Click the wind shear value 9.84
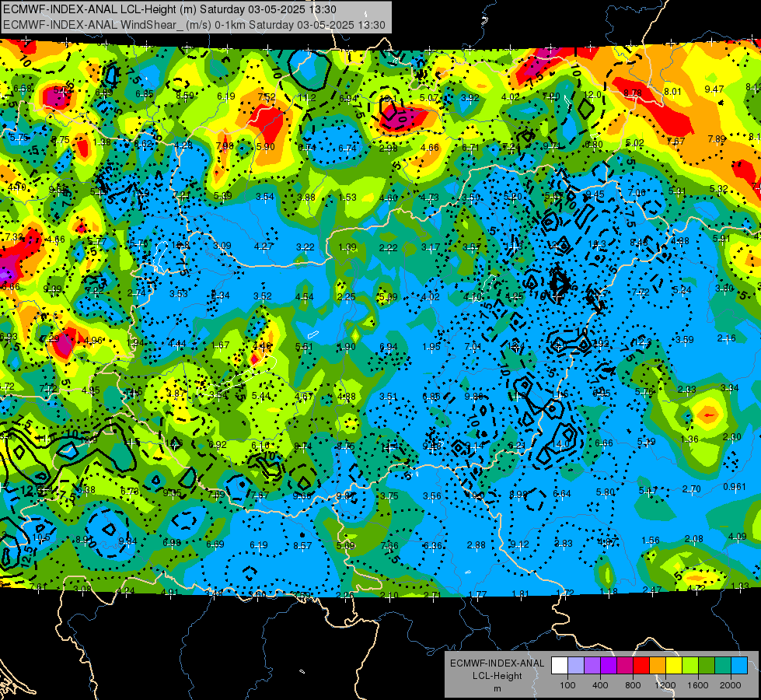The height and width of the screenshot is (700, 761). [x=128, y=541]
